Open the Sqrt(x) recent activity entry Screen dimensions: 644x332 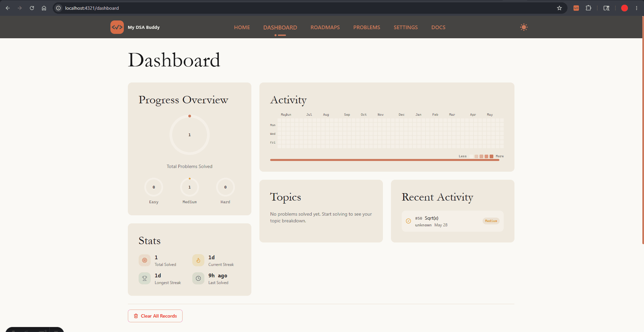pos(453,221)
